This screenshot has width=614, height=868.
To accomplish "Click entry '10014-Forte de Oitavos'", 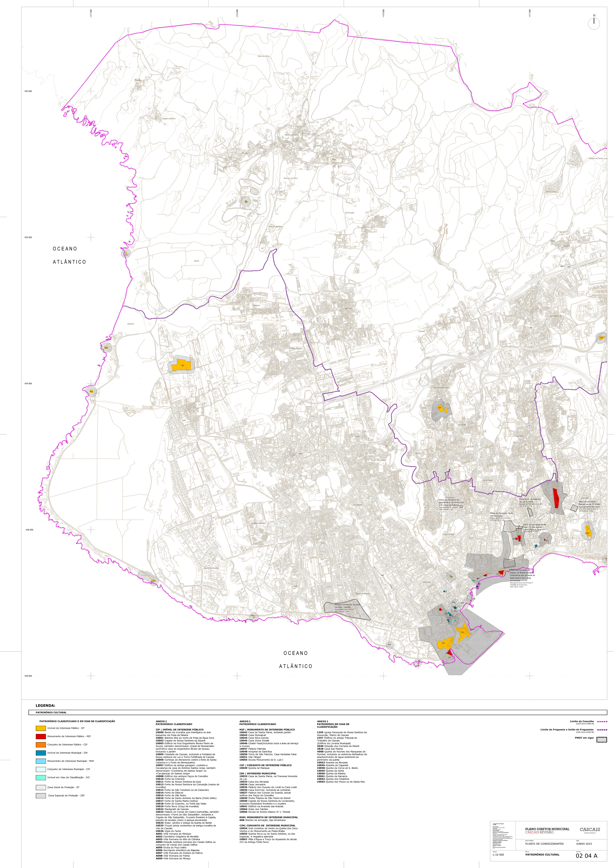I will (169, 793).
